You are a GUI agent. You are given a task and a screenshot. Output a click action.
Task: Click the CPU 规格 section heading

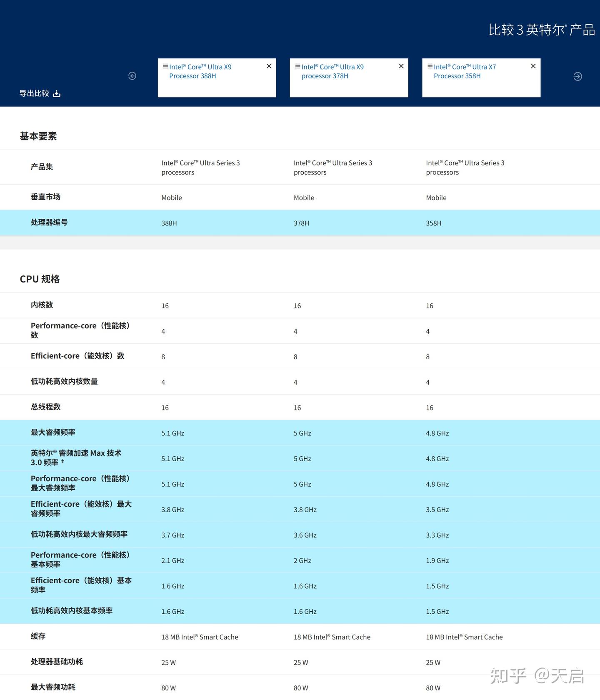point(40,279)
